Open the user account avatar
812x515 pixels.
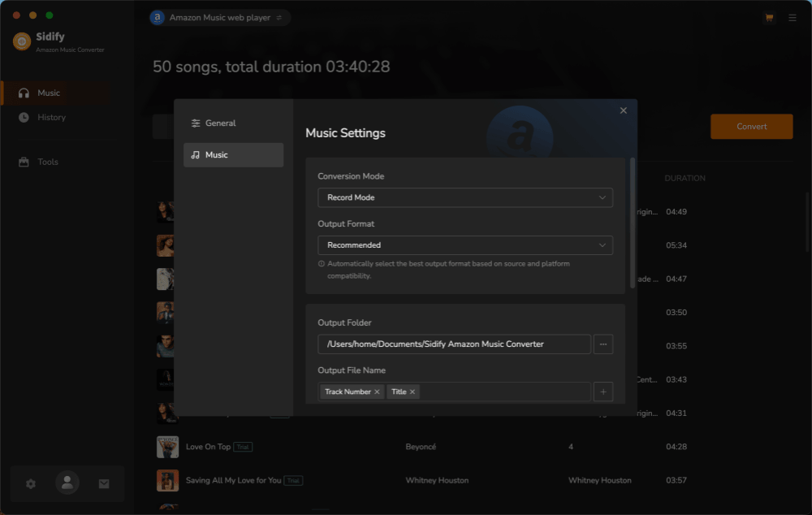[67, 483]
